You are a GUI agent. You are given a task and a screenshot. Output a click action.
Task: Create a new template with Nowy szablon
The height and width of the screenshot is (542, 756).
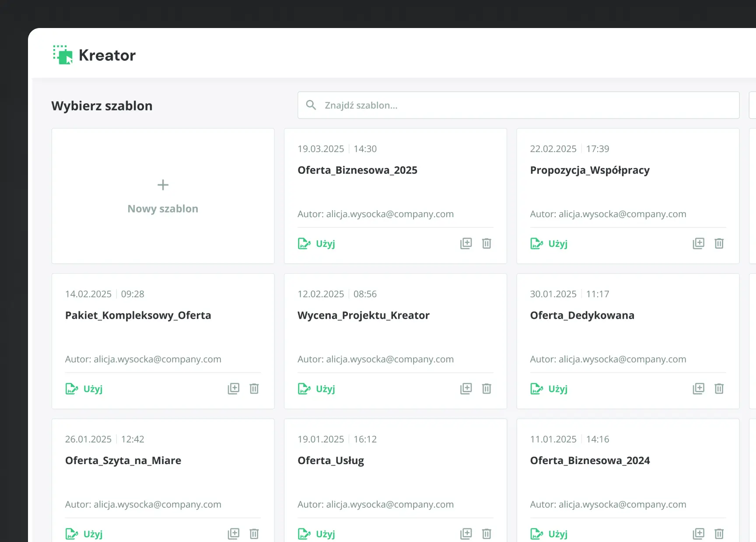(x=163, y=196)
